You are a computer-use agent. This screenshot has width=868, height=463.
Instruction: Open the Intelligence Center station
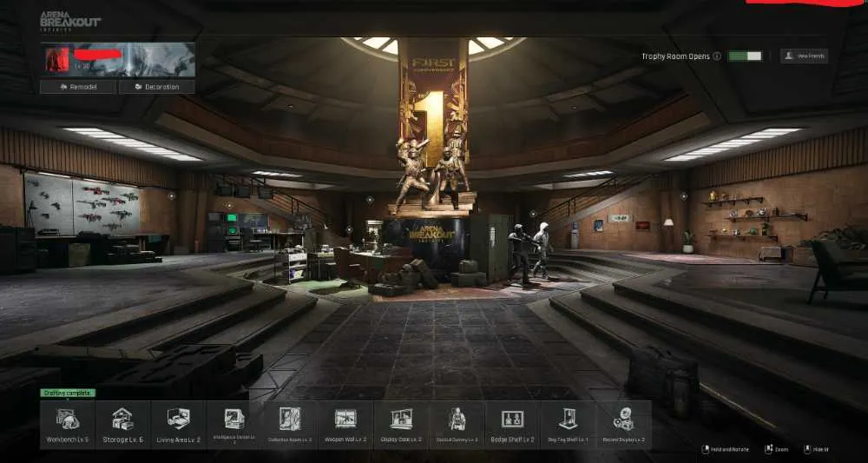click(234, 424)
